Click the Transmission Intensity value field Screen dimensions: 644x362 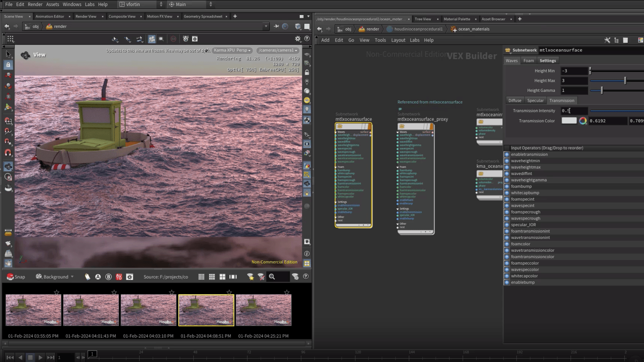(x=574, y=111)
